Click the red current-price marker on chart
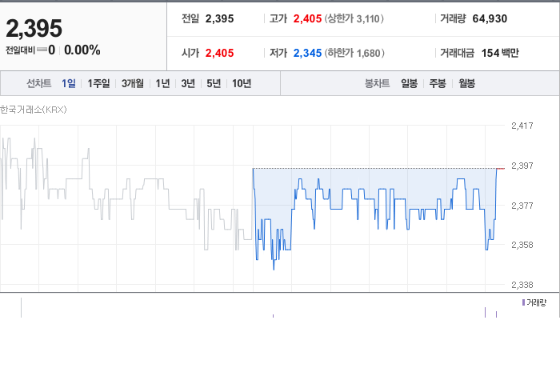Image resolution: width=560 pixels, height=392 pixels. [501, 169]
